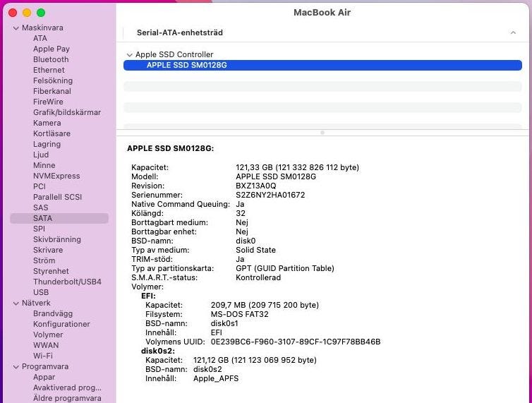Screen dimensions: 532x403
Task: Select Parallell SCSI sidebar item
Action: [57, 197]
